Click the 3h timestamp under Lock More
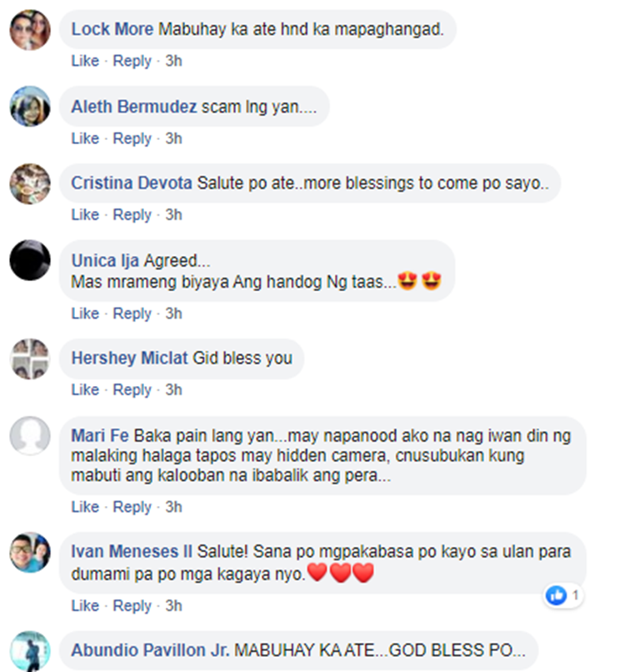 [x=173, y=61]
